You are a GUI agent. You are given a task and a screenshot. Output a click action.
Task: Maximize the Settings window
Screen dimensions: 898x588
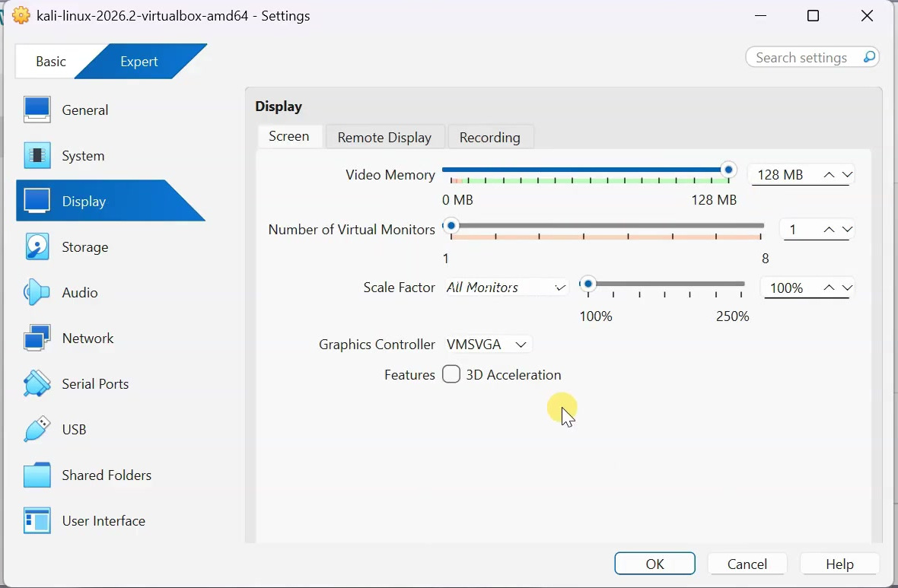point(813,15)
